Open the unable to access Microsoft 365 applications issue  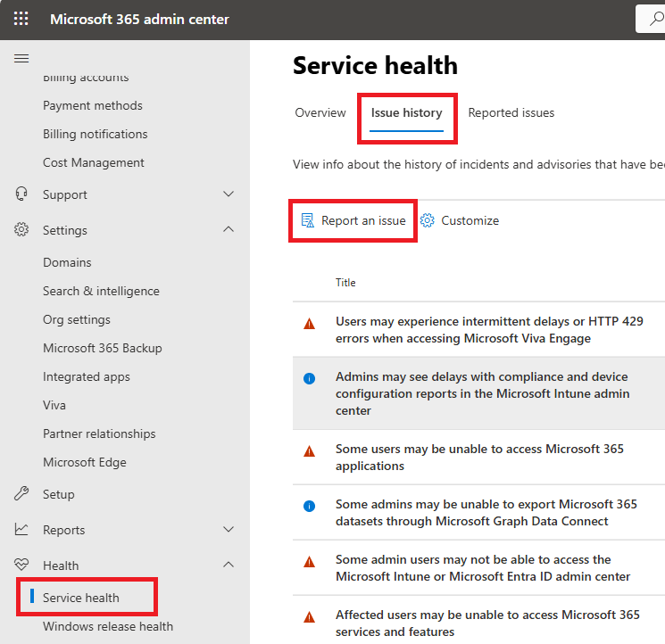point(479,458)
